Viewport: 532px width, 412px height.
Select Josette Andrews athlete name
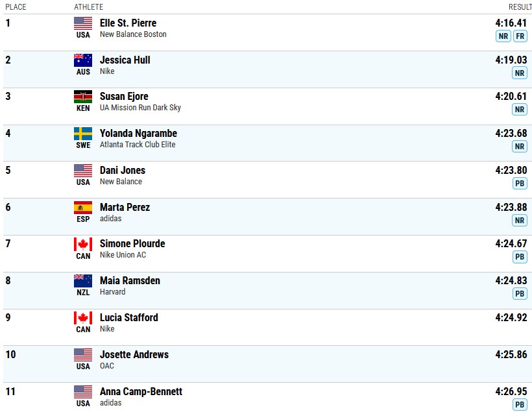(x=134, y=354)
